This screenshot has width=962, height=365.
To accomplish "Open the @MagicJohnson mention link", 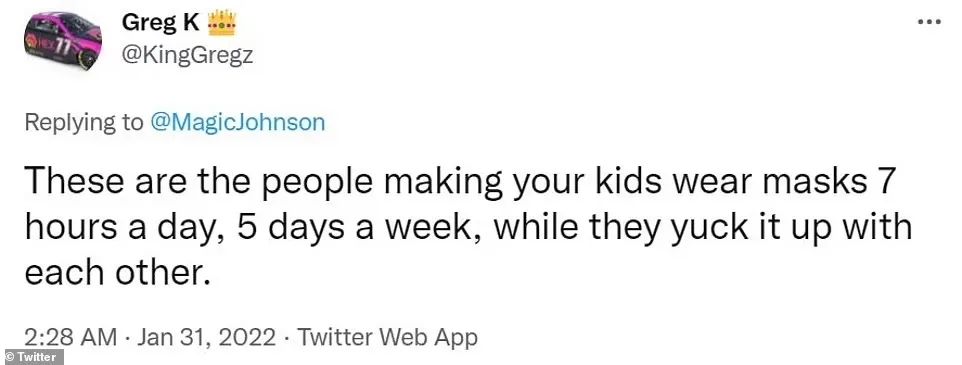I will (237, 123).
